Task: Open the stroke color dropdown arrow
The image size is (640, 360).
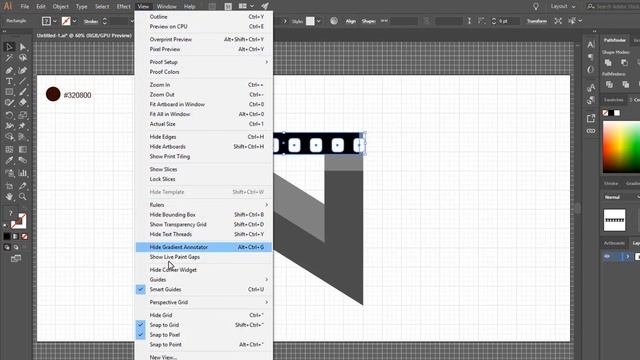Action: click(x=74, y=21)
